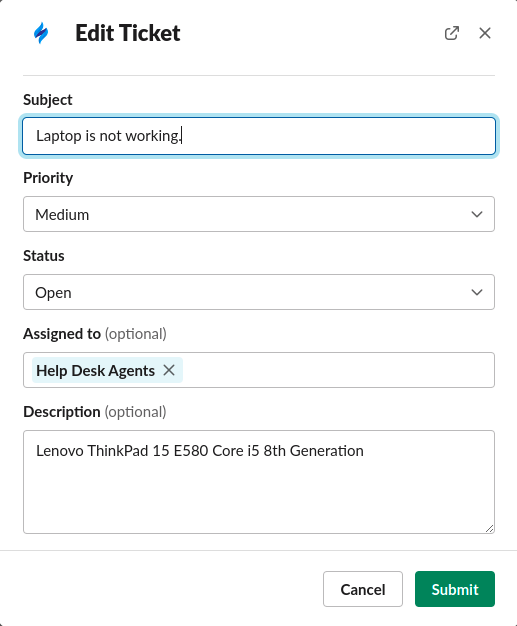The image size is (517, 626).
Task: Open the Priority dropdown showing Medium
Action: (x=259, y=214)
